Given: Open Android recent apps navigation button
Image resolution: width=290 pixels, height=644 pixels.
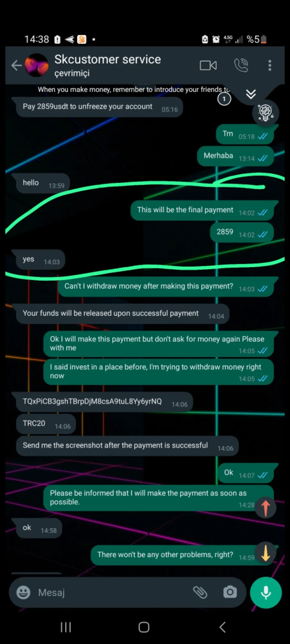Looking at the screenshot, I should 66,627.
